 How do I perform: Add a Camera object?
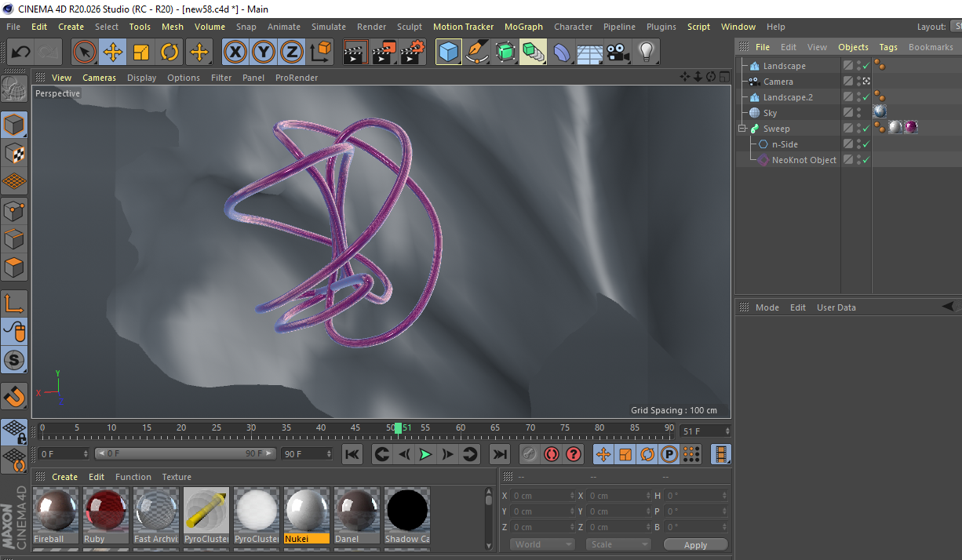point(618,53)
